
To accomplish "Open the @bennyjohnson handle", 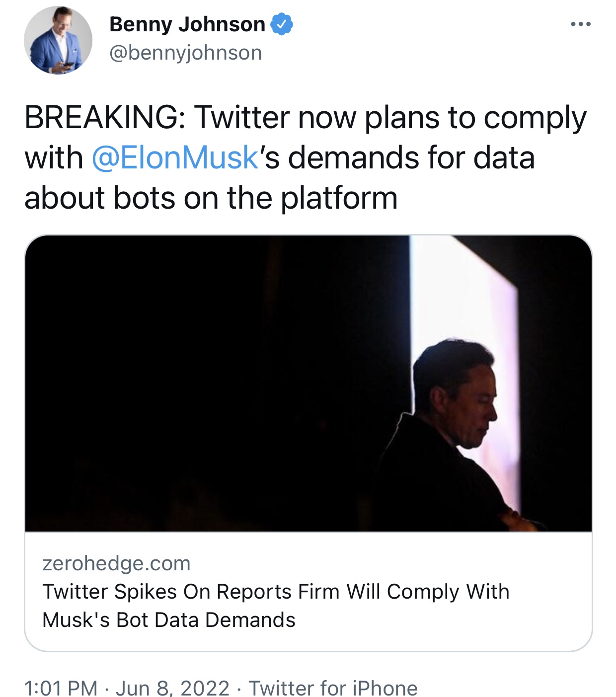I will 186,53.
